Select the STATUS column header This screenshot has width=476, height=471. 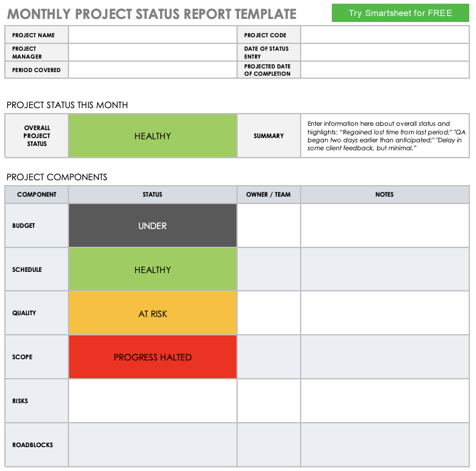point(152,195)
